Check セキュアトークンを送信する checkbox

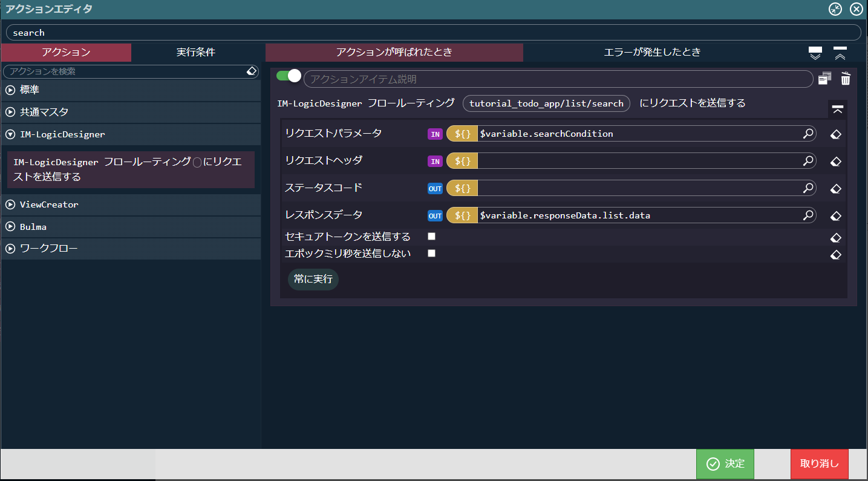pos(431,236)
